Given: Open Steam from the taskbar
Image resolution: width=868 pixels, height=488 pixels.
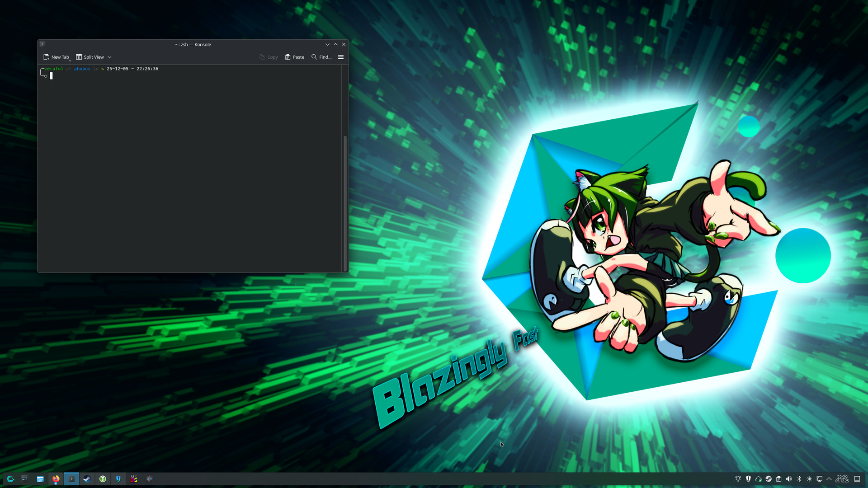Looking at the screenshot, I should pos(87,479).
